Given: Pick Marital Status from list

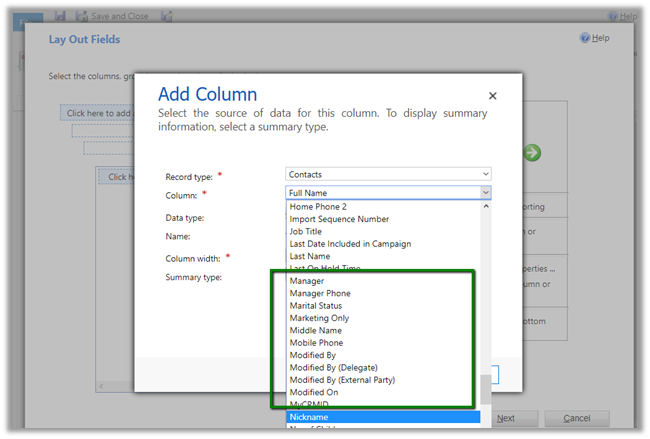Looking at the screenshot, I should [x=319, y=306].
